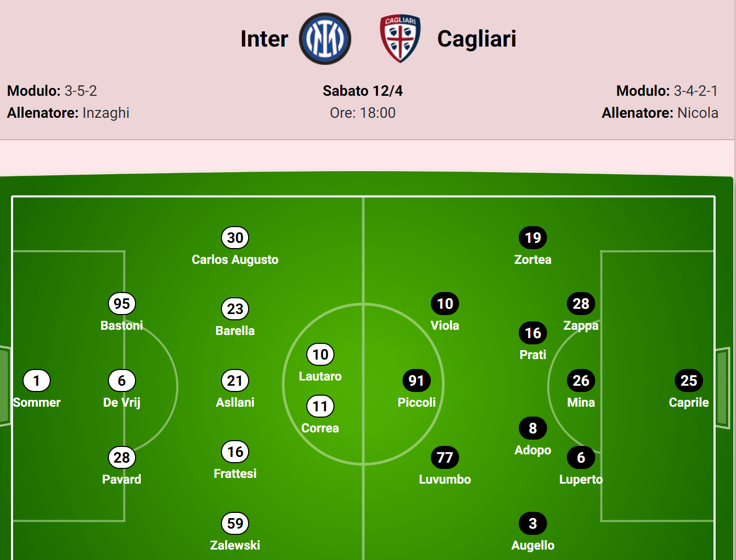The width and height of the screenshot is (736, 560).
Task: Click the Cagliari team name heading
Action: pos(477,39)
